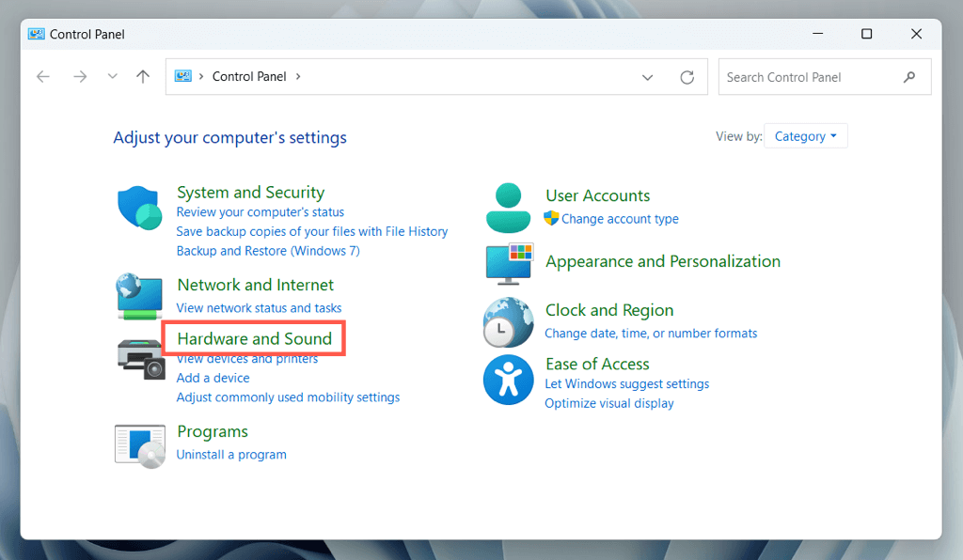Open Review your computer's status
The height and width of the screenshot is (560, 963).
[260, 212]
